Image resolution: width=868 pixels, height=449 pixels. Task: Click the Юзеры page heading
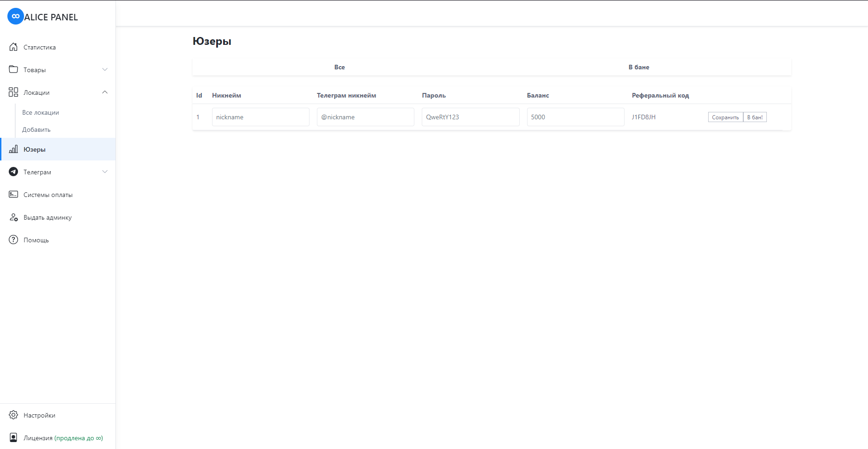(212, 41)
